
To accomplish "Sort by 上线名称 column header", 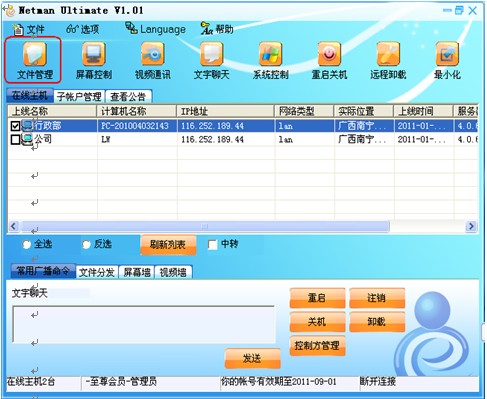I will tap(52, 111).
